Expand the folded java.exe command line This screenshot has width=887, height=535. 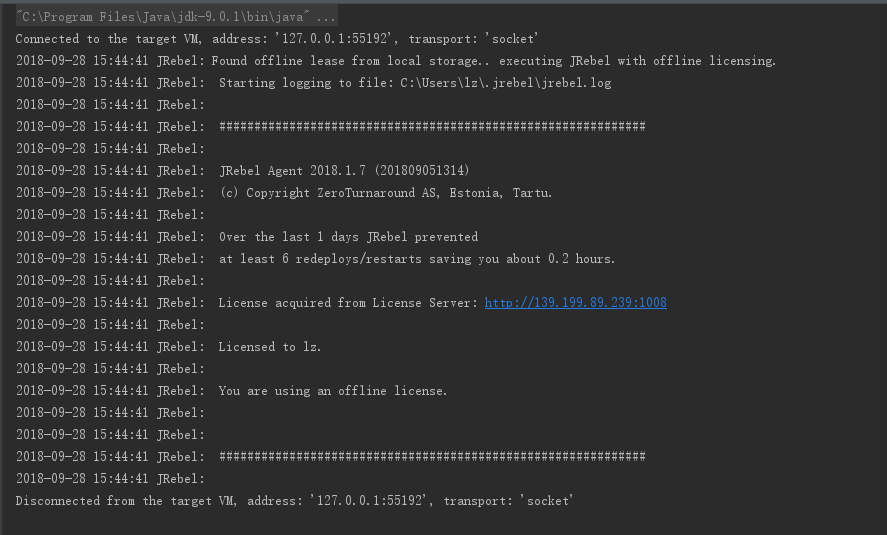(x=328, y=17)
